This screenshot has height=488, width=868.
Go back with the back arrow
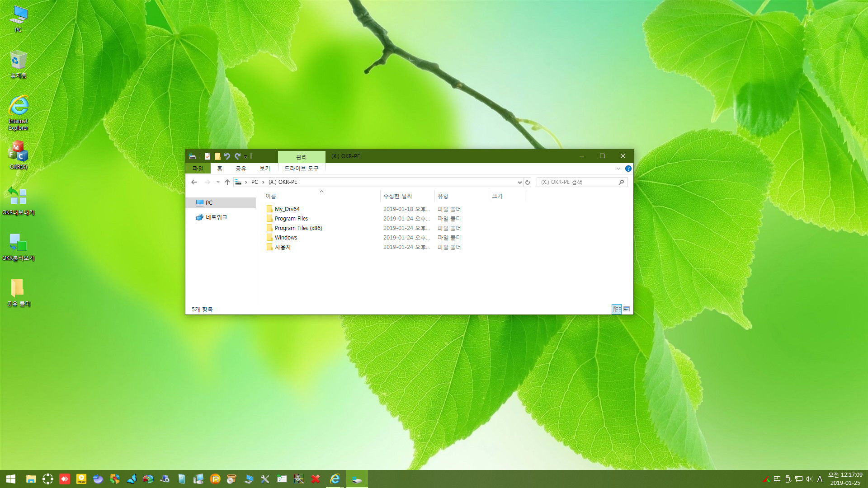click(x=194, y=182)
